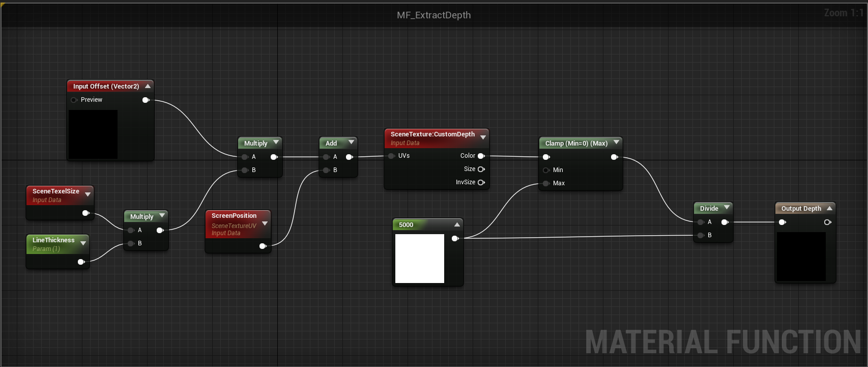Viewport: 868px width, 367px height.
Task: Click the SceneTexture Color output pin
Action: (x=481, y=156)
